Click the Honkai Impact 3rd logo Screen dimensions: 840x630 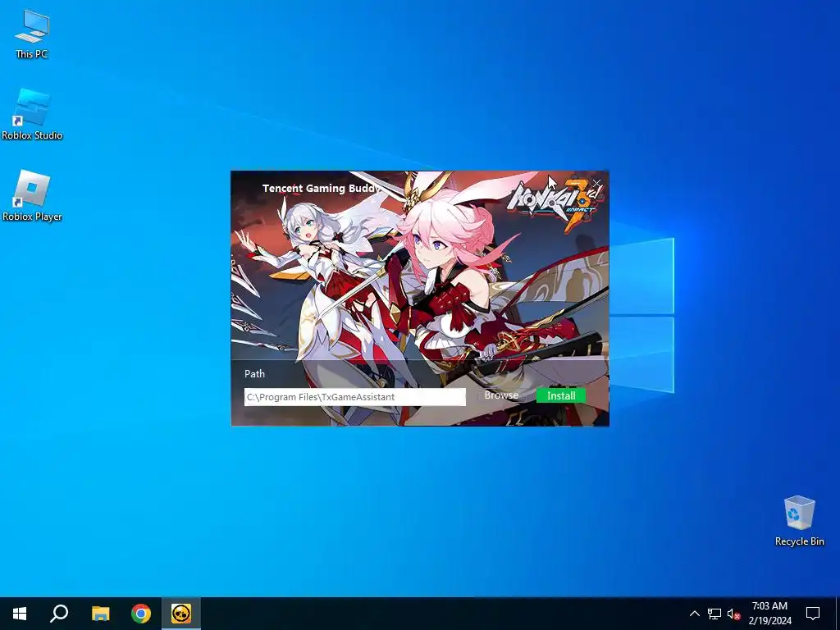click(555, 205)
